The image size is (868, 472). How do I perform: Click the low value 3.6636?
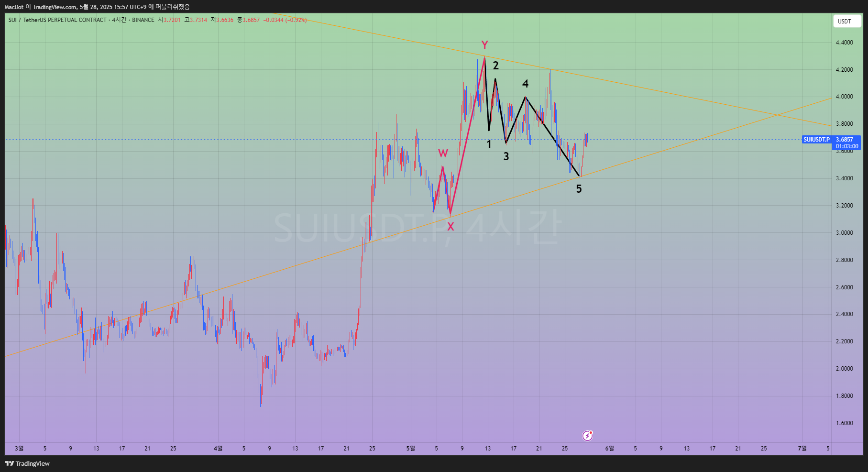(x=225, y=20)
